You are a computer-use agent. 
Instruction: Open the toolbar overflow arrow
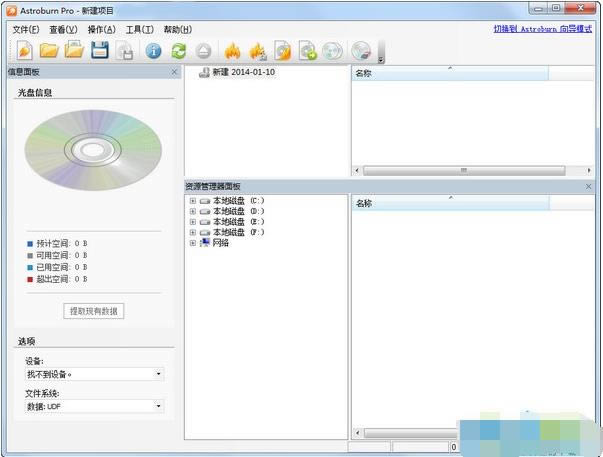(x=381, y=60)
